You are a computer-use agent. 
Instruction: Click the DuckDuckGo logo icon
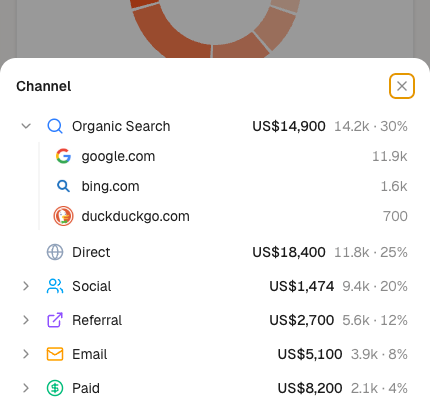63,216
